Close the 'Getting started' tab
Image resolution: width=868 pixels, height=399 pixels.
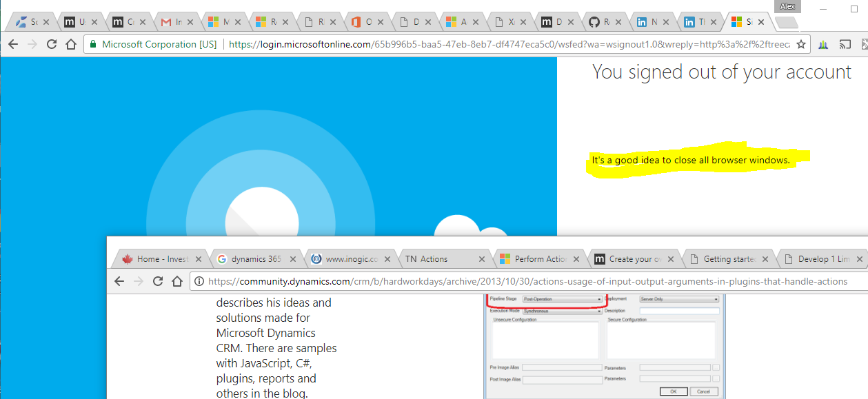pyautogui.click(x=766, y=260)
